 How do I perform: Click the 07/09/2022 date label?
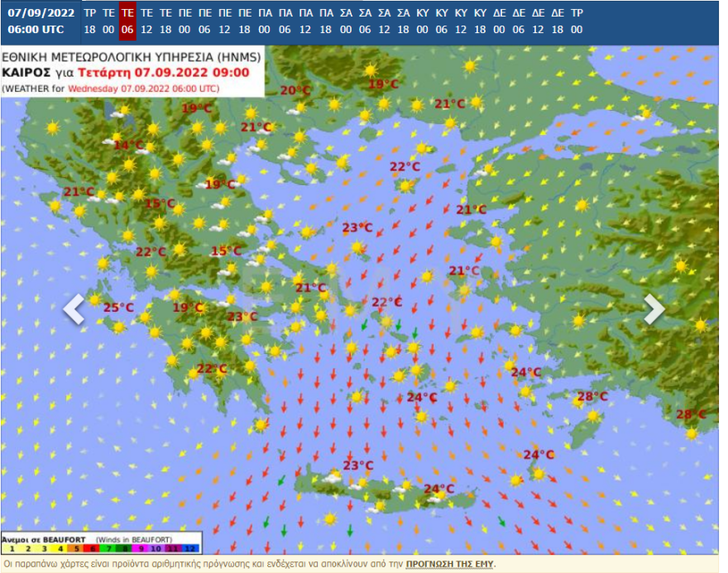pos(41,13)
